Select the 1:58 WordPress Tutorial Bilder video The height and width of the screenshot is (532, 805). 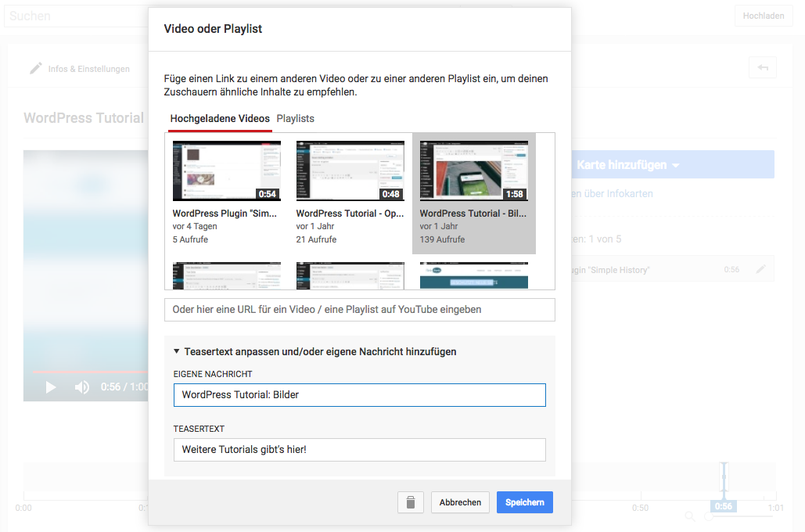(x=473, y=171)
